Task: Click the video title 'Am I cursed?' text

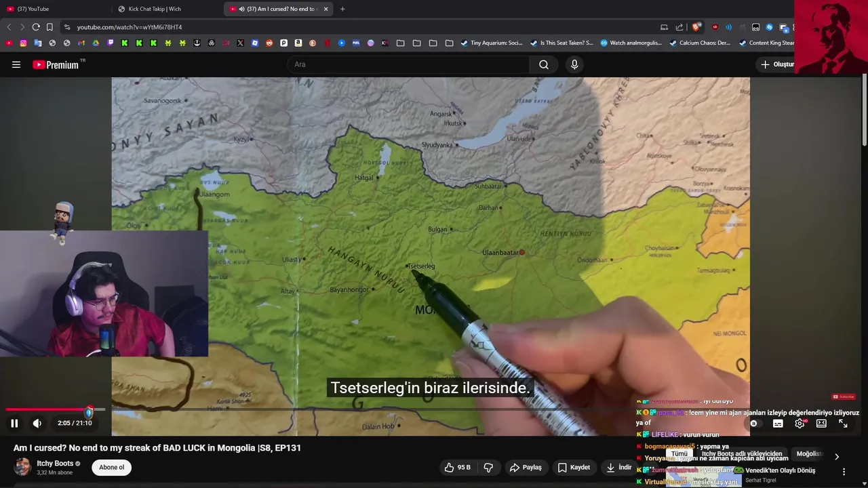Action: click(157, 448)
